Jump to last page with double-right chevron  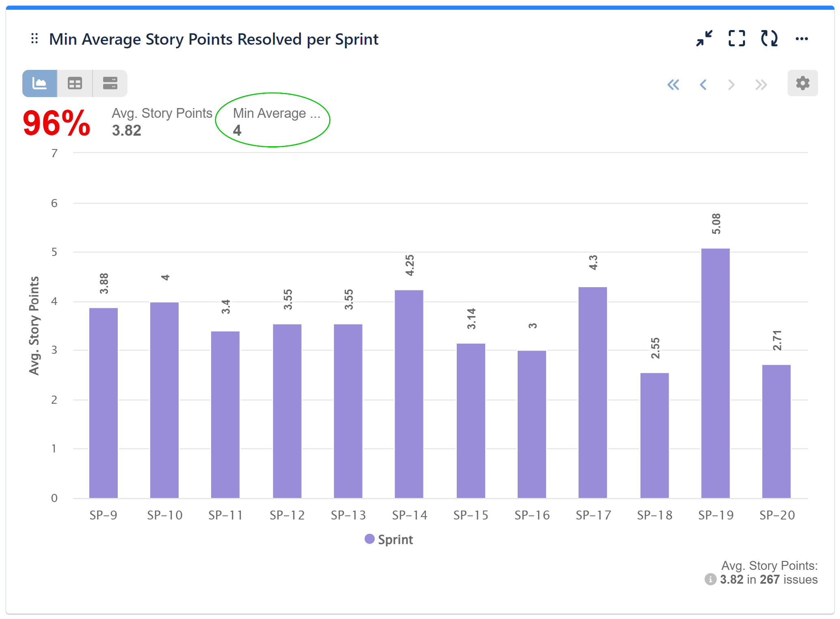[x=761, y=84]
